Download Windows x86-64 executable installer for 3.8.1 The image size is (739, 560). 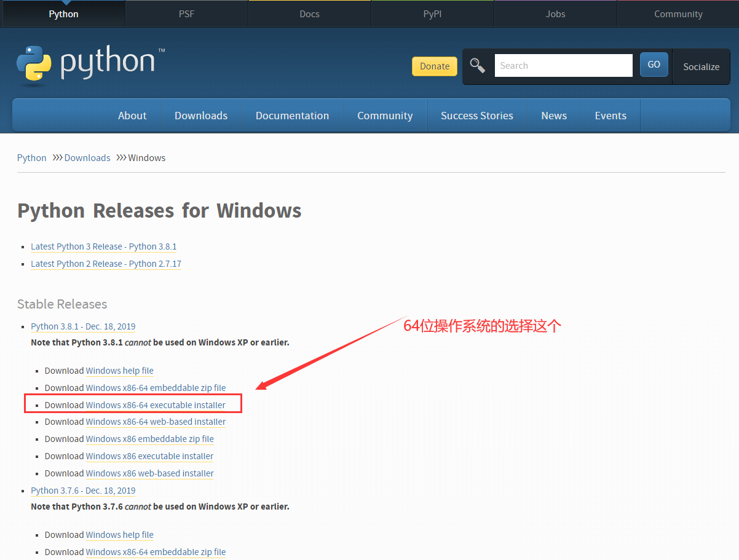pyautogui.click(x=156, y=405)
